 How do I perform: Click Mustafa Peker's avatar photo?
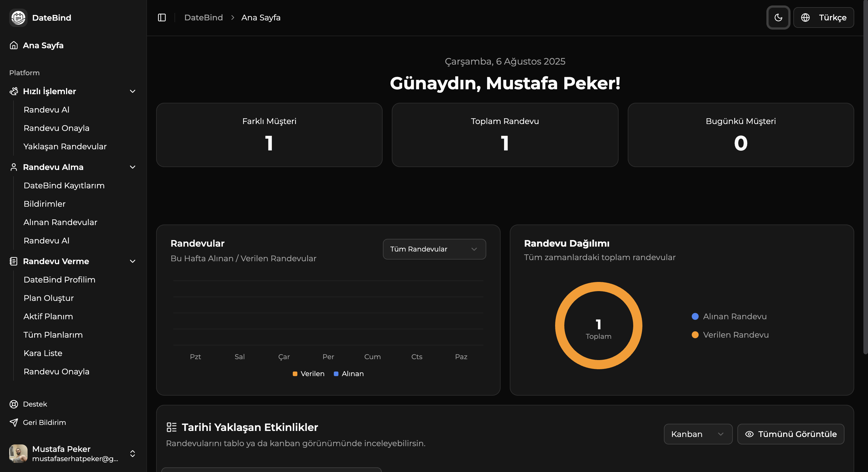[x=18, y=453]
